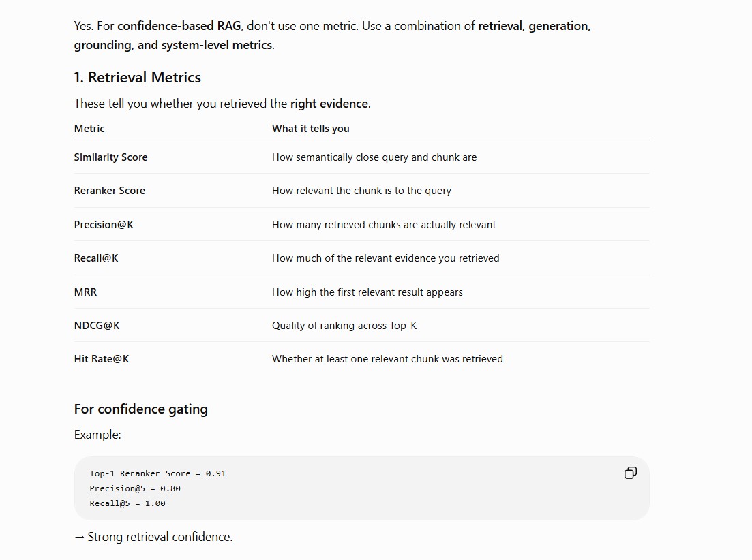This screenshot has height=560, width=752.
Task: Click the bold confidence-based RAG phrase
Action: point(179,26)
